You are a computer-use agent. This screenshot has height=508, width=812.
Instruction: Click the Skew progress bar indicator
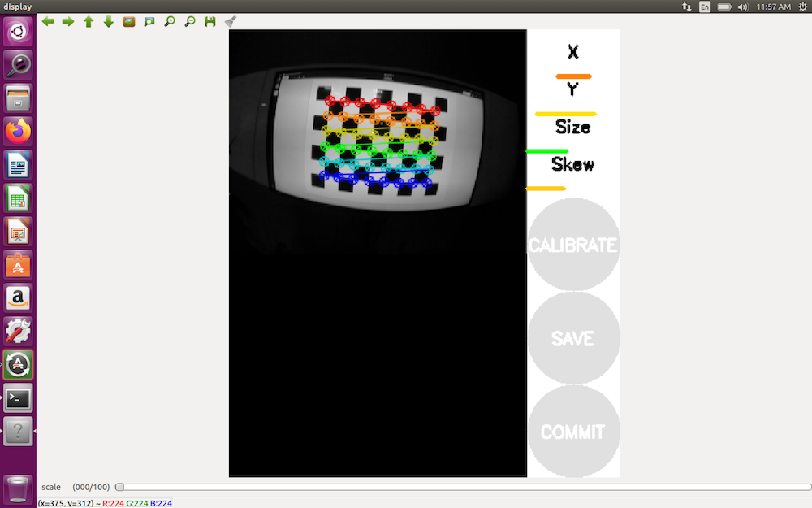tap(545, 188)
